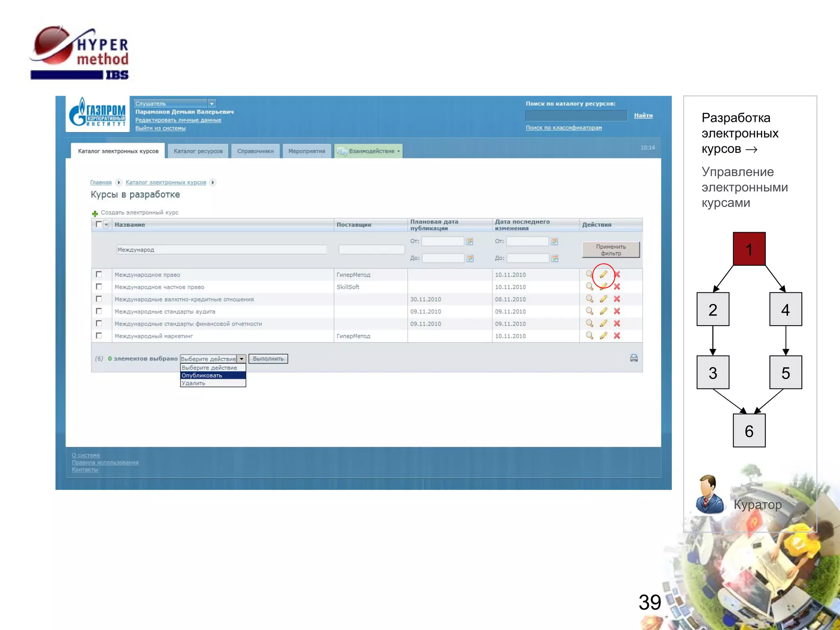Click green plus to create electronic course

[95, 213]
